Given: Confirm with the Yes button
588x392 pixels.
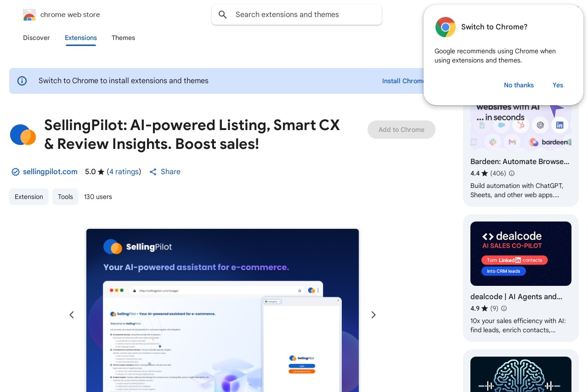Looking at the screenshot, I should (x=558, y=85).
